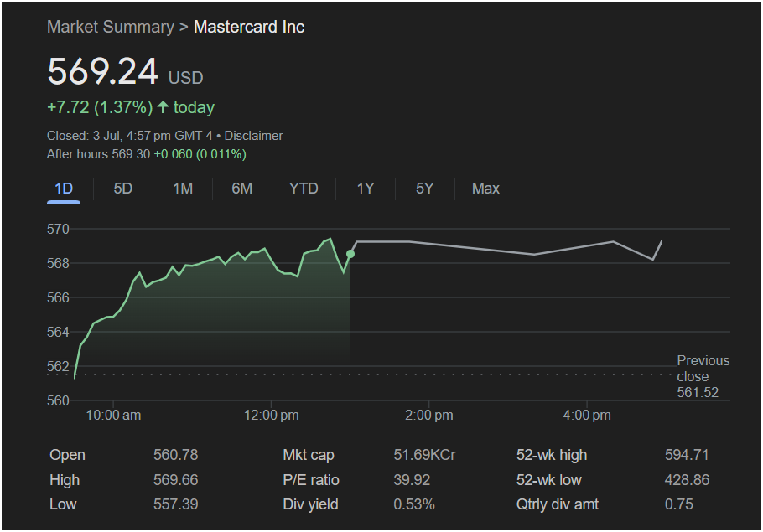Click the 569.24 price value
The image size is (763, 532).
tap(102, 72)
